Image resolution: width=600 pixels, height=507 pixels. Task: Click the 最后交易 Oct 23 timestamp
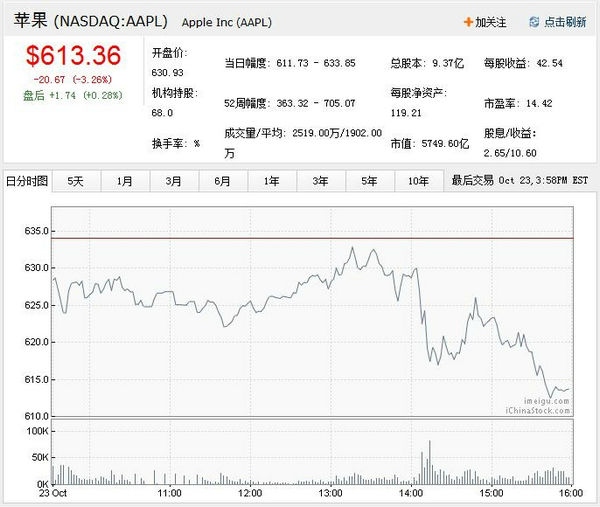coord(520,180)
